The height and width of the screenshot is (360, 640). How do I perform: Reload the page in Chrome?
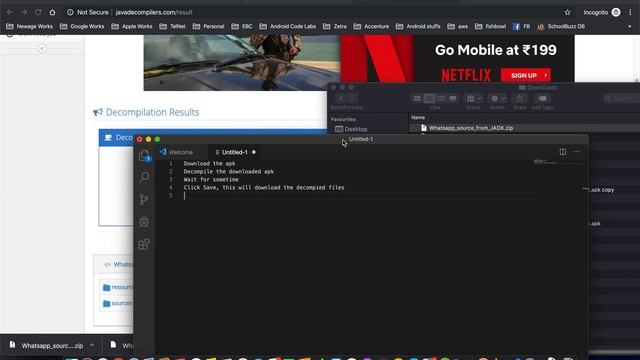coord(38,12)
